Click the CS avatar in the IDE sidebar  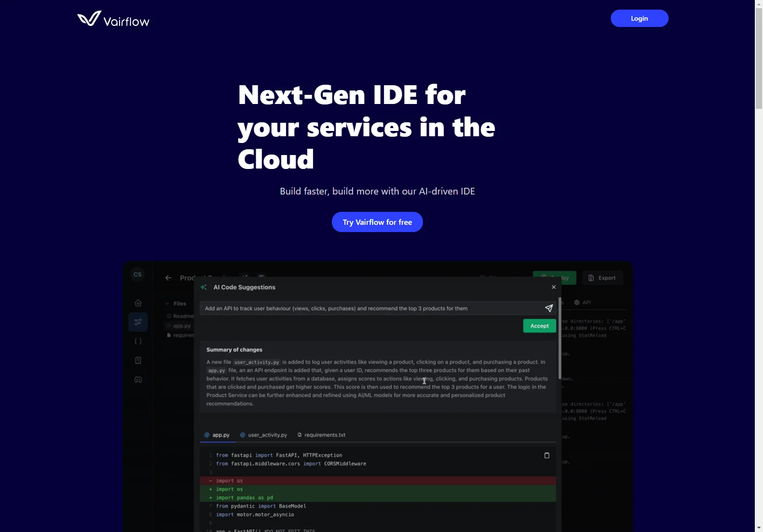(x=138, y=274)
